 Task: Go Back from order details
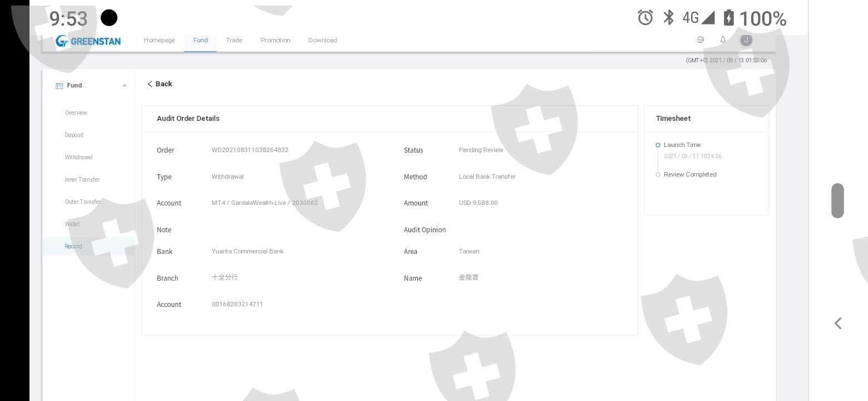point(159,84)
